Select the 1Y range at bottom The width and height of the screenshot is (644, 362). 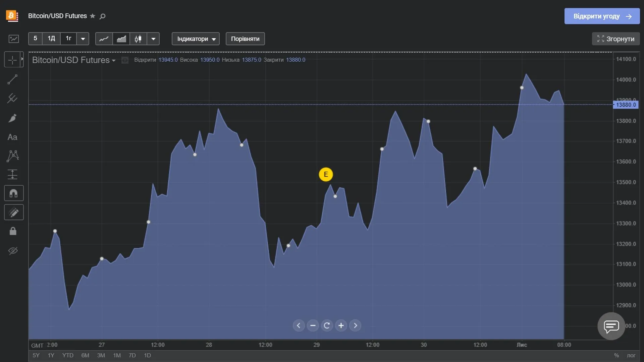click(x=51, y=355)
